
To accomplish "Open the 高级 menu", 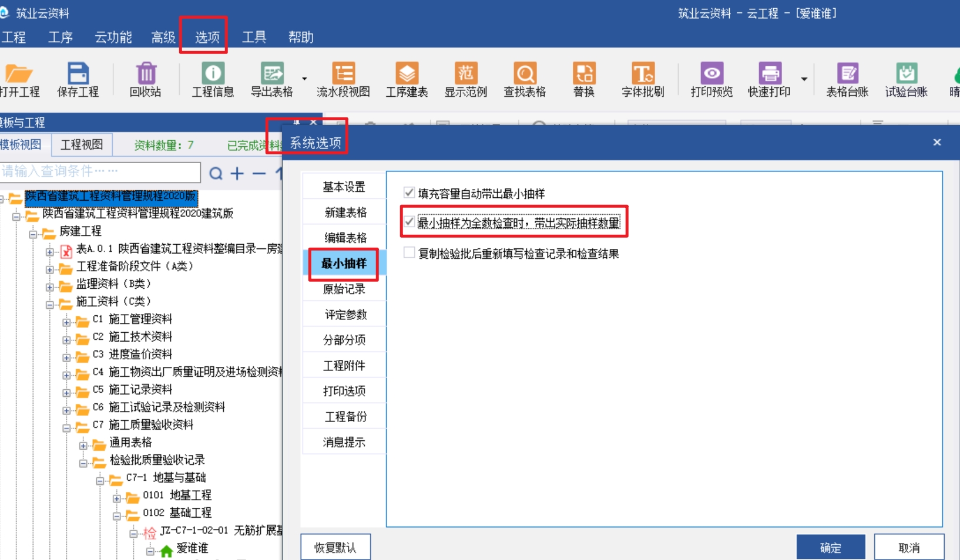I will point(163,37).
